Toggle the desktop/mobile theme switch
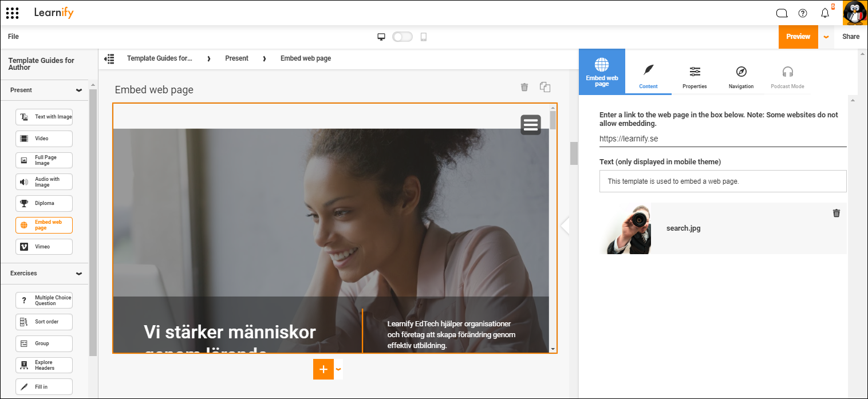The width and height of the screenshot is (868, 399). pyautogui.click(x=403, y=37)
